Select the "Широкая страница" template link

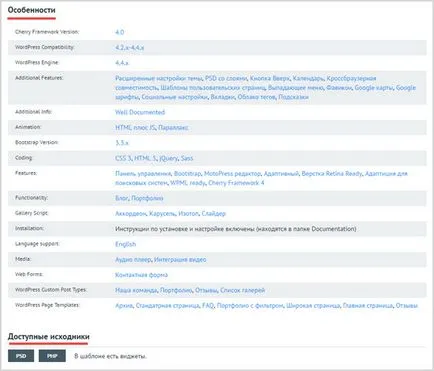(313, 306)
